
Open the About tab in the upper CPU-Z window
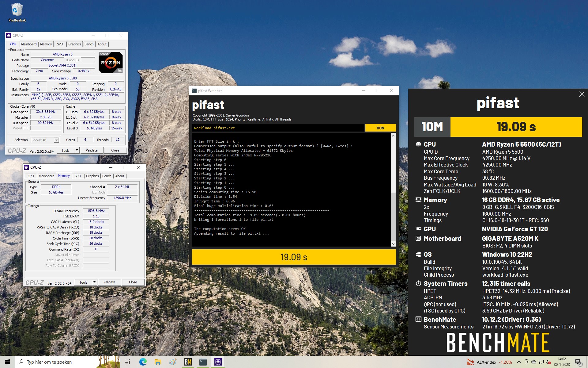point(102,44)
